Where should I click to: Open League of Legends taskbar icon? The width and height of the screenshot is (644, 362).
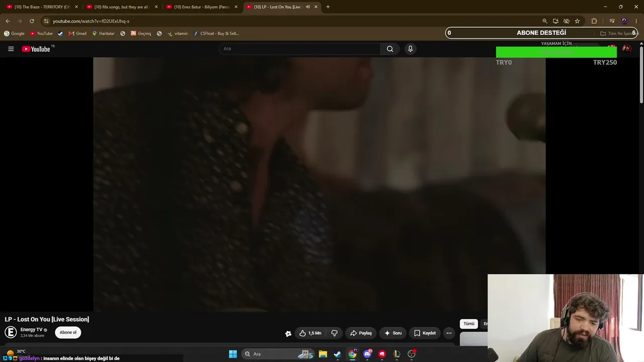click(x=397, y=354)
